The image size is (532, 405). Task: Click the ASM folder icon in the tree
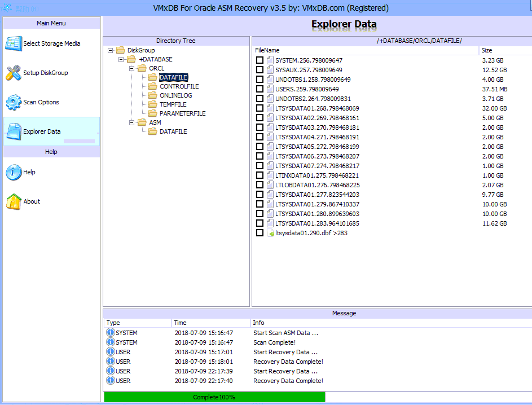(142, 122)
